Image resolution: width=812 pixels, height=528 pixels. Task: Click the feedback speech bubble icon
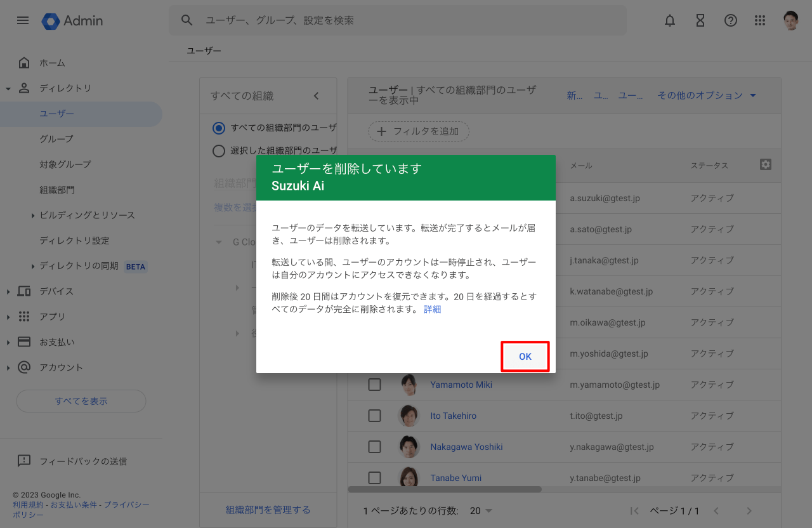[x=24, y=461]
